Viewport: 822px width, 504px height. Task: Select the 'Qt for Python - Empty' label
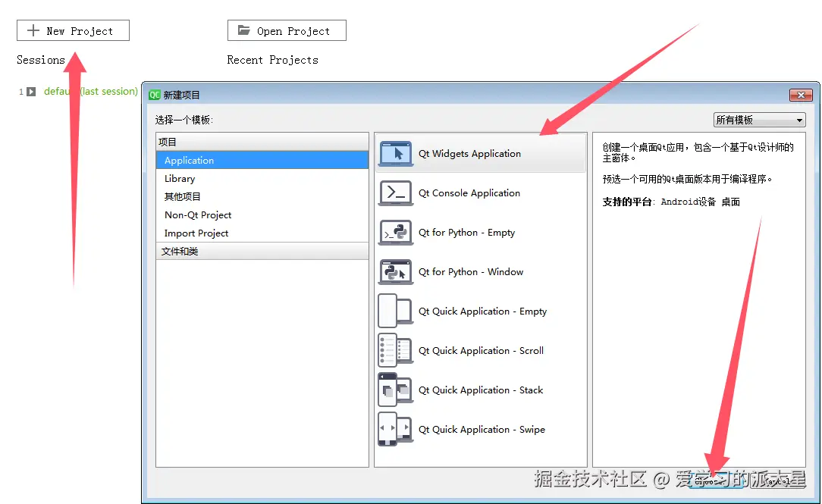466,232
